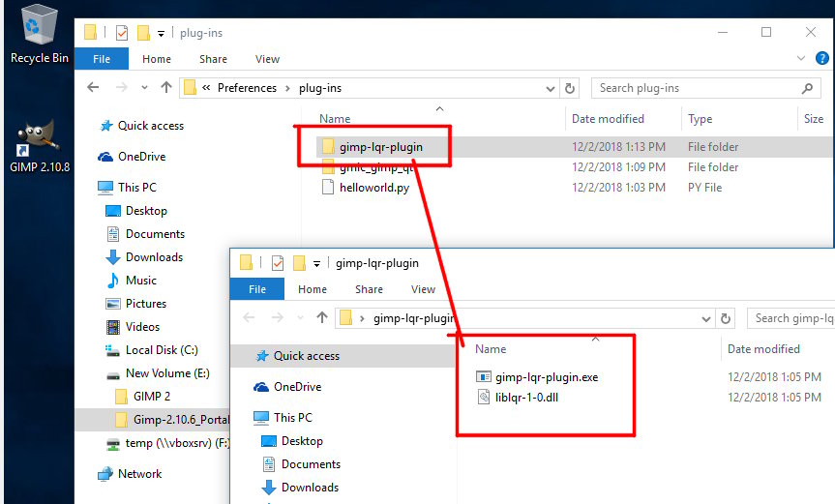Open View tab in plug-ins window

coord(267,59)
